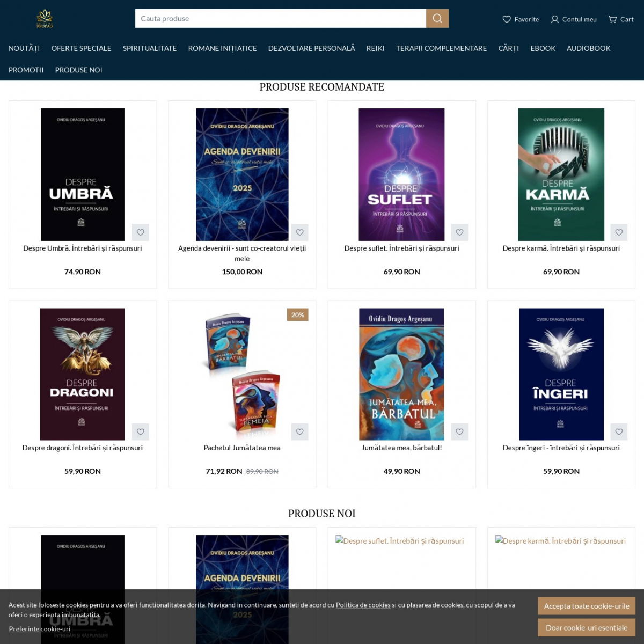The image size is (644, 644).
Task: Click Pachetul Jumătatea mea product image
Action: pyautogui.click(x=242, y=374)
